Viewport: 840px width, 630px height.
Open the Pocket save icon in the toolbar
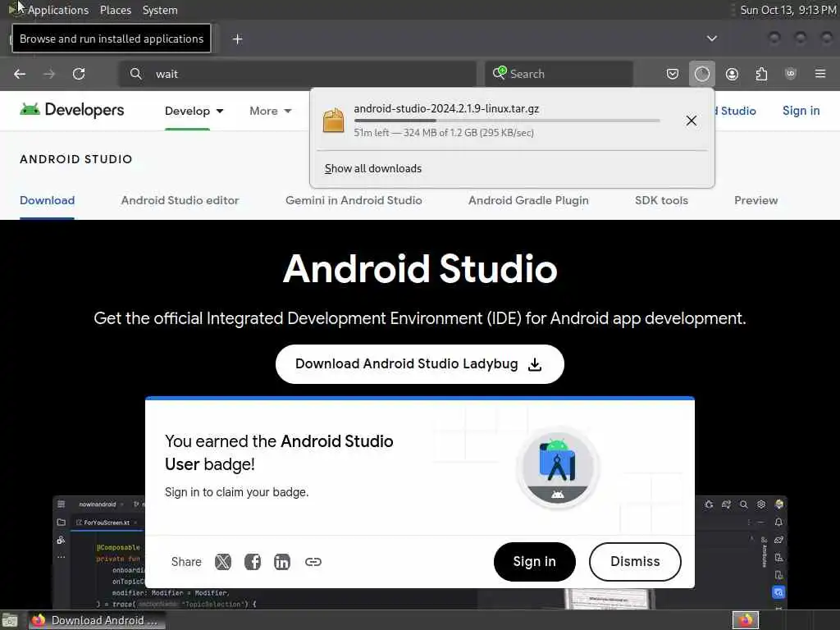coord(673,74)
